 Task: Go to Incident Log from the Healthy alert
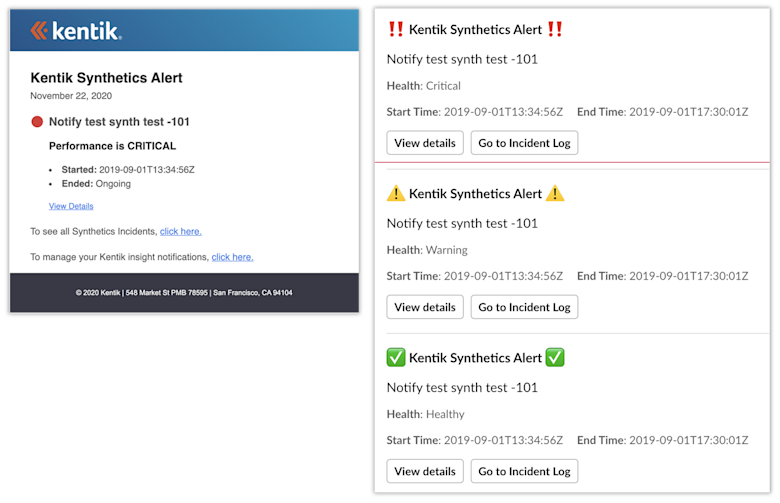pyautogui.click(x=524, y=471)
